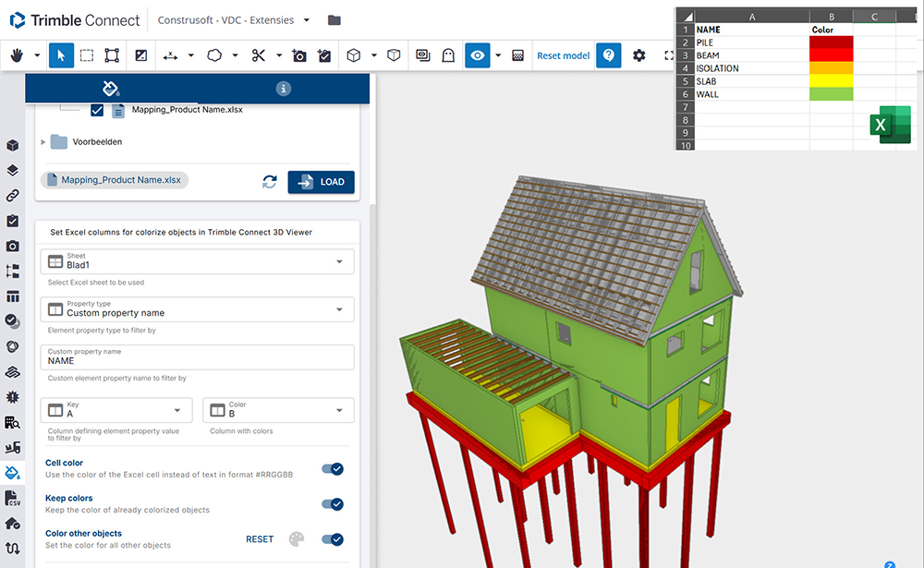Switch to the paint bucket colorize tab

pos(111,89)
